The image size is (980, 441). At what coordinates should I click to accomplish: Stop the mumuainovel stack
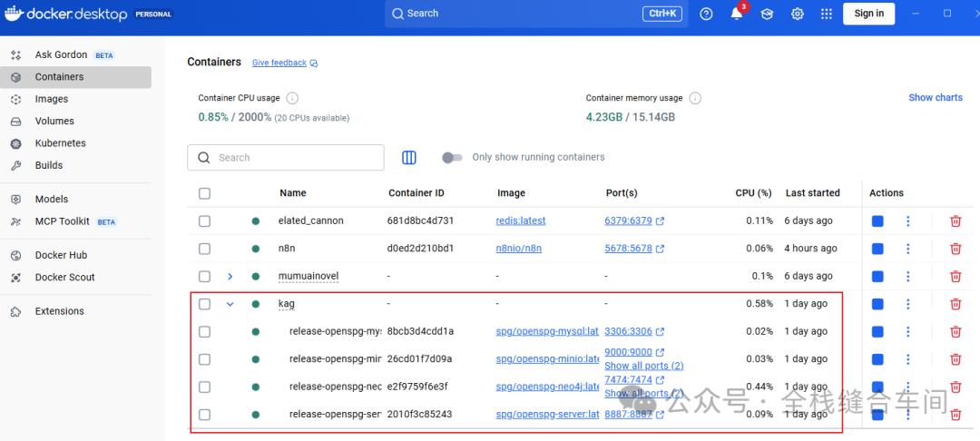point(877,276)
